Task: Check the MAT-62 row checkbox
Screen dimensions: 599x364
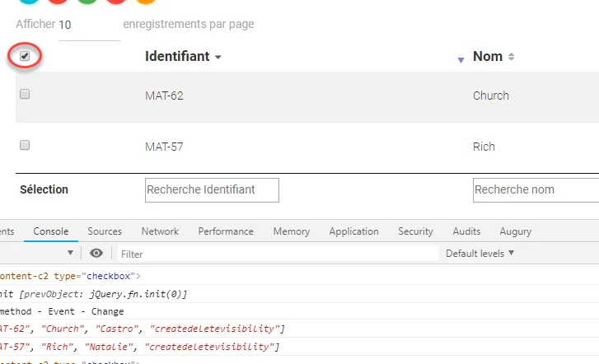Action: [x=25, y=95]
